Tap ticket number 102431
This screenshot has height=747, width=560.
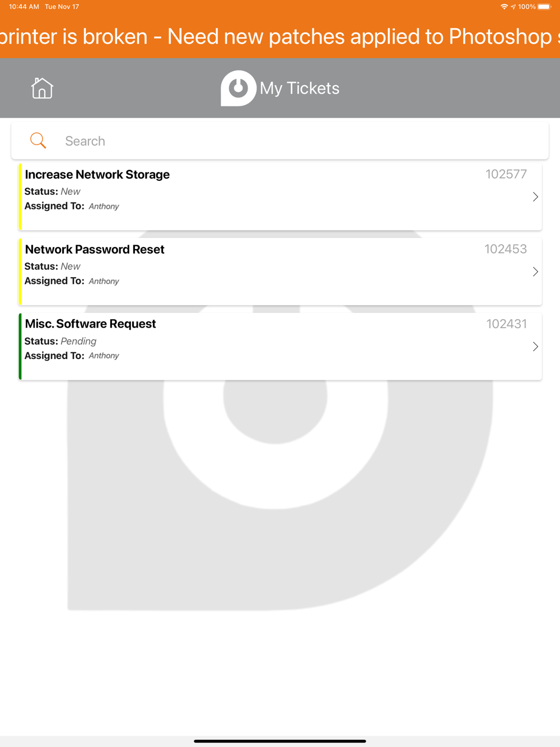click(507, 324)
